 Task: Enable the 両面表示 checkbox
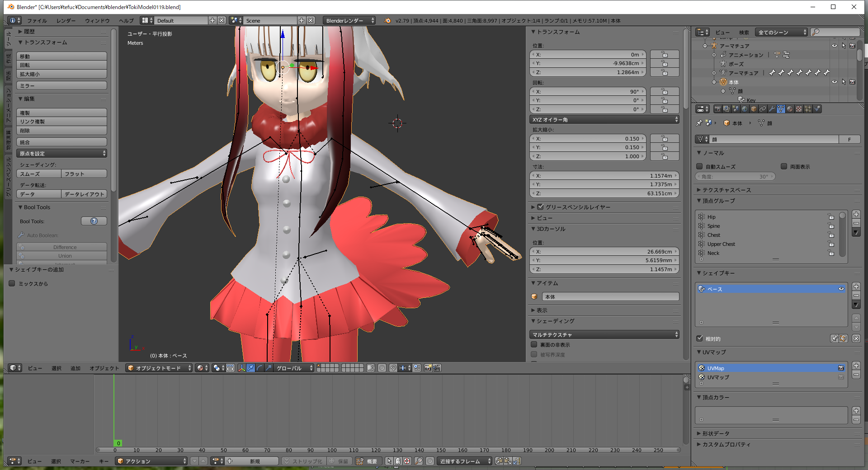coord(784,166)
